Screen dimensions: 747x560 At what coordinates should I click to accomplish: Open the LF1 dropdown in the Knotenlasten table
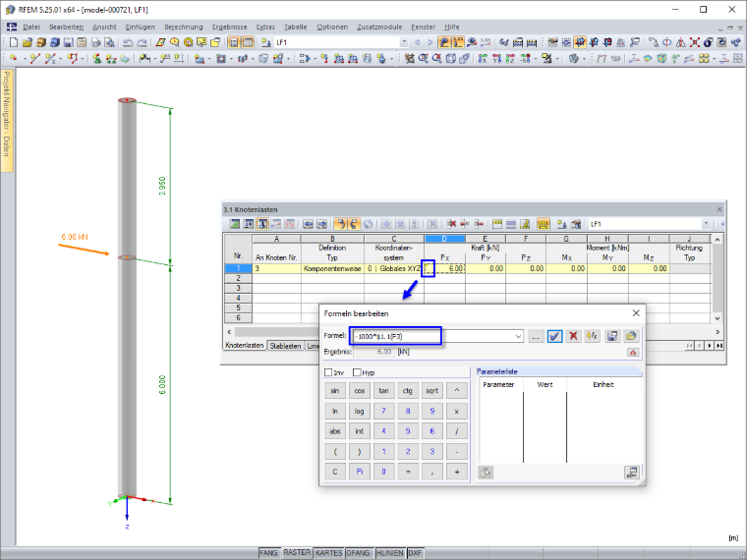[706, 224]
